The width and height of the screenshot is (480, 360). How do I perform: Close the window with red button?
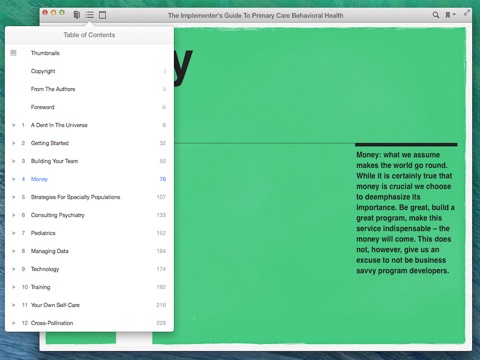45,13
